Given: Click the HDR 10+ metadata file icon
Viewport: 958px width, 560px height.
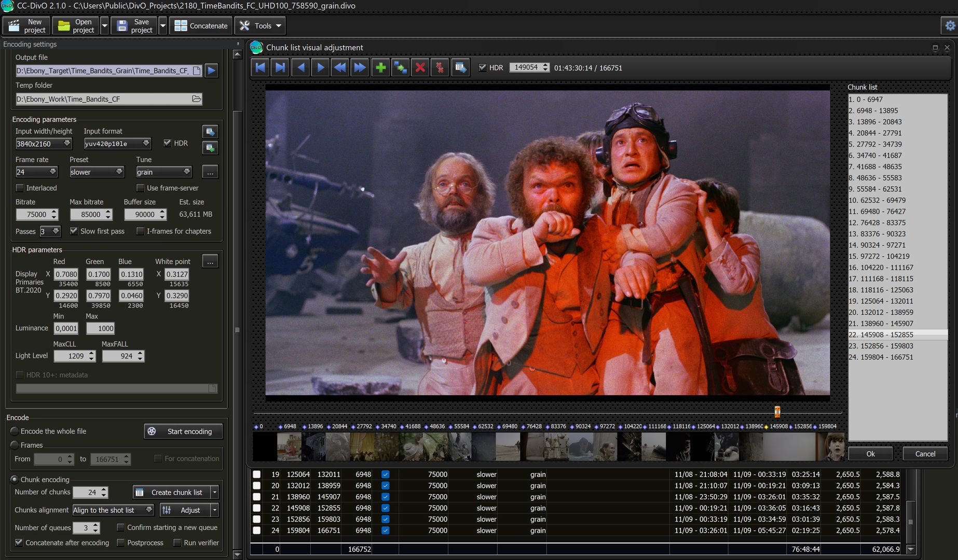Looking at the screenshot, I should click(212, 388).
